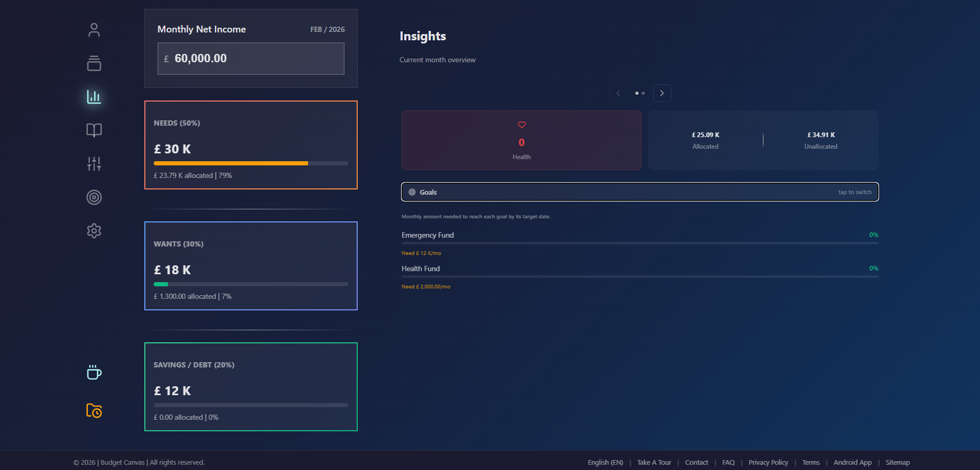Image resolution: width=980 pixels, height=470 pixels.
Task: Click the Take A Tour footer link
Action: click(x=654, y=462)
